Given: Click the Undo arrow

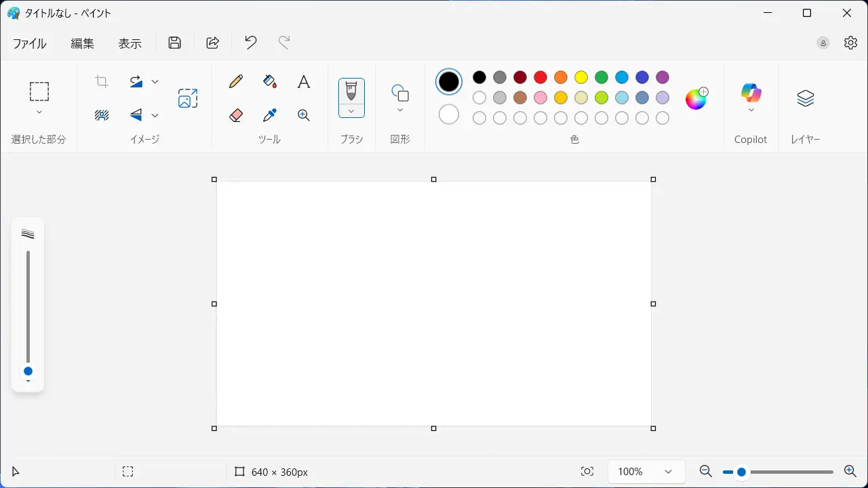Looking at the screenshot, I should pyautogui.click(x=251, y=43).
